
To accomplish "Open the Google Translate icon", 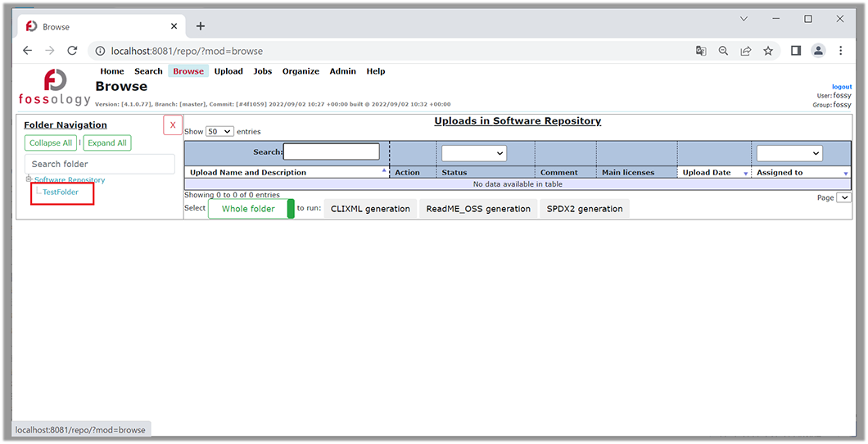I will coord(701,51).
